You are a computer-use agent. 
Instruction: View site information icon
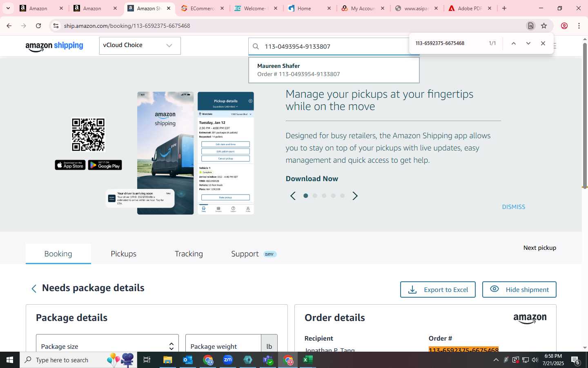coord(56,26)
